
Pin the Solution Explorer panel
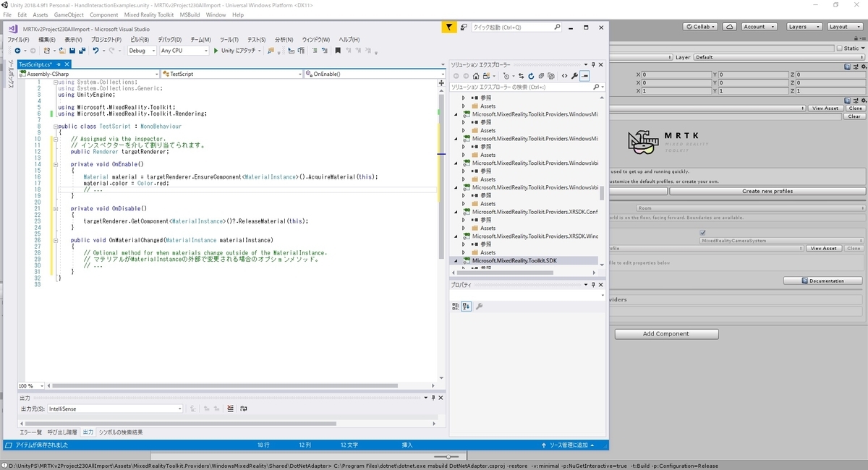pyautogui.click(x=594, y=64)
